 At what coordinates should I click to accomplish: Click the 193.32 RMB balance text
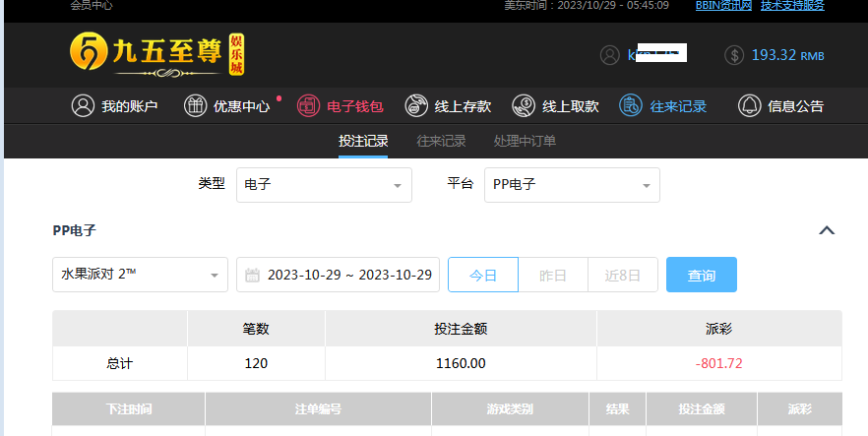tap(787, 55)
